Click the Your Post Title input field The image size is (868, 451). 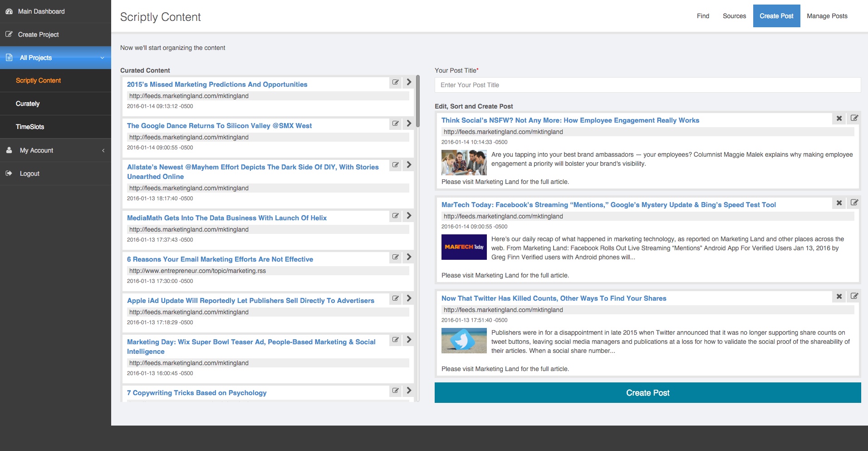(647, 85)
